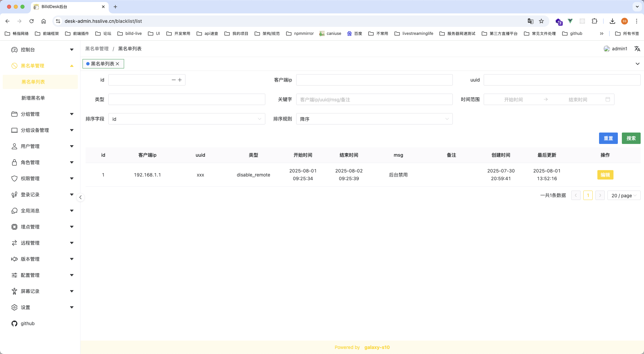Image resolution: width=644 pixels, height=354 pixels.
Task: Switch language with the translate icon near admin1
Action: coord(637,49)
